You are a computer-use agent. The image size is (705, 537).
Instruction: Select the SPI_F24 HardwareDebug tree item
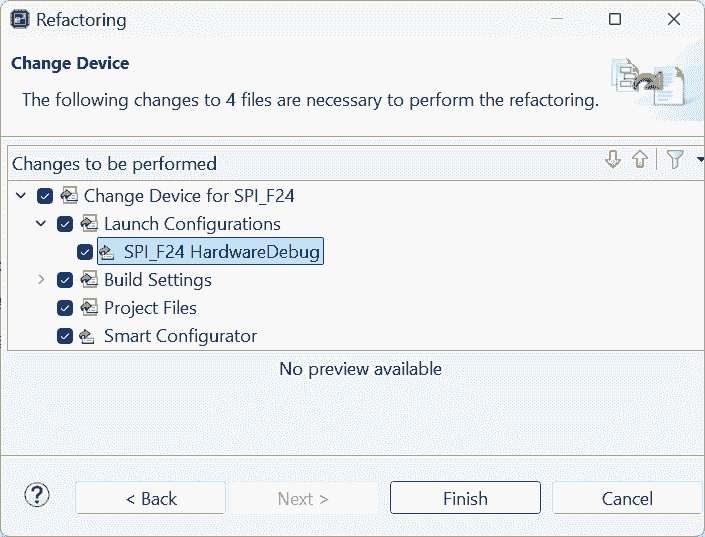[x=221, y=252]
